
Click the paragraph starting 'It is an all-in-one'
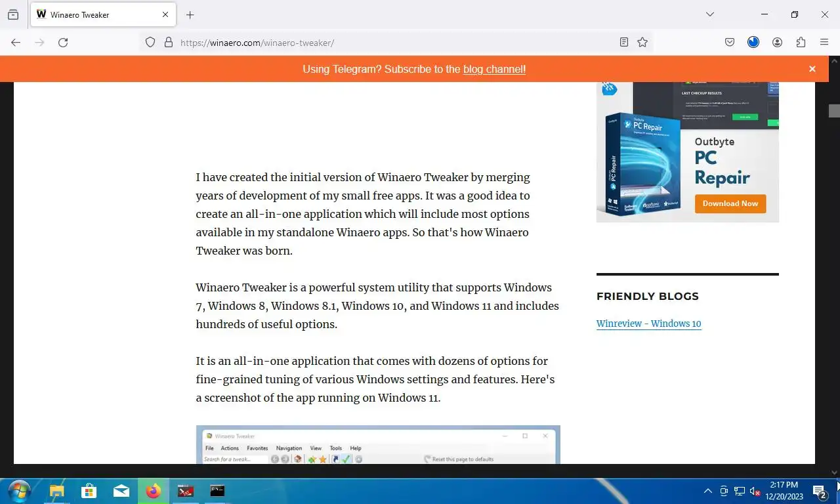point(375,379)
